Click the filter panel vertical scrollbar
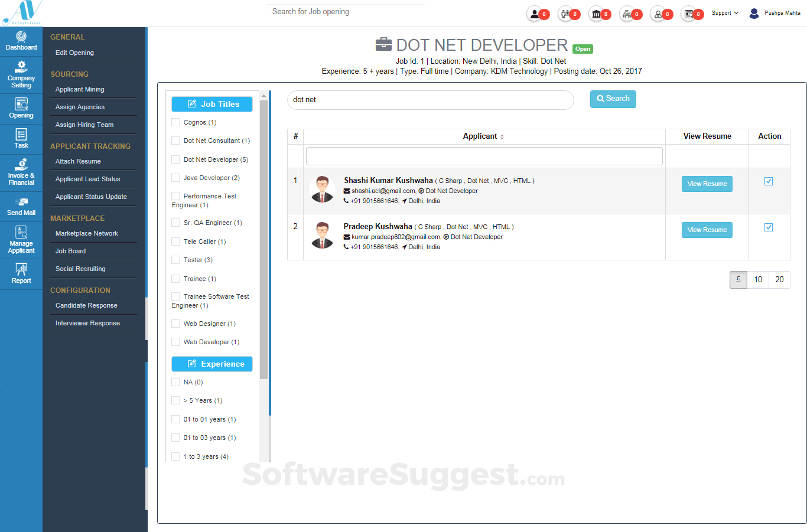This screenshot has height=532, width=807. point(263,240)
